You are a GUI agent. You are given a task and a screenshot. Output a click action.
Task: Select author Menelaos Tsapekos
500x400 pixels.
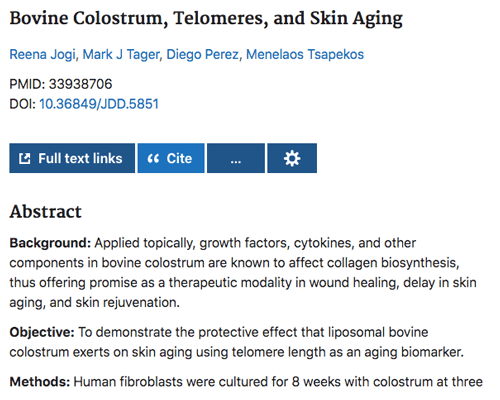point(305,55)
